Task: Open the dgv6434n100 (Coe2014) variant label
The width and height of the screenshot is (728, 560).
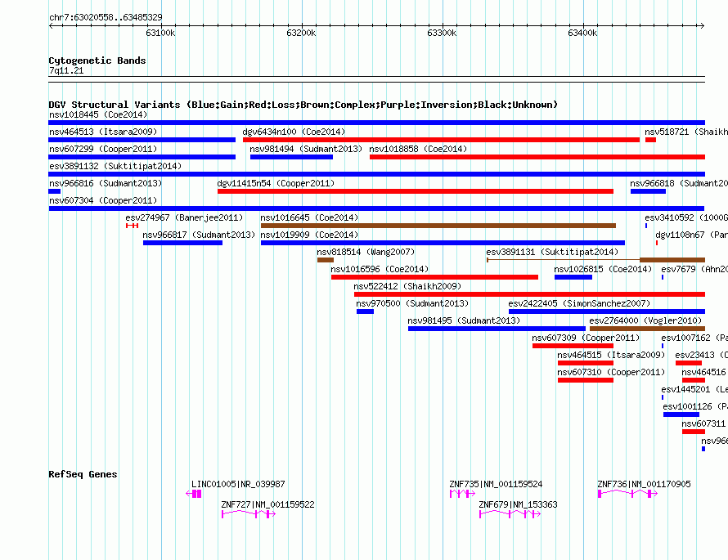Action: [294, 132]
